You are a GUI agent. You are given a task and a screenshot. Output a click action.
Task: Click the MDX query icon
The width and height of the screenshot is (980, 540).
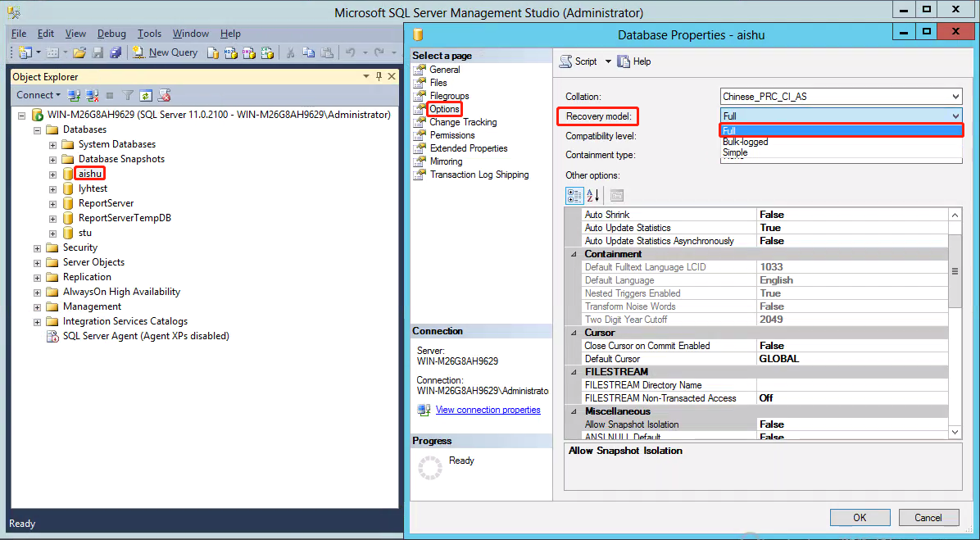(x=230, y=52)
